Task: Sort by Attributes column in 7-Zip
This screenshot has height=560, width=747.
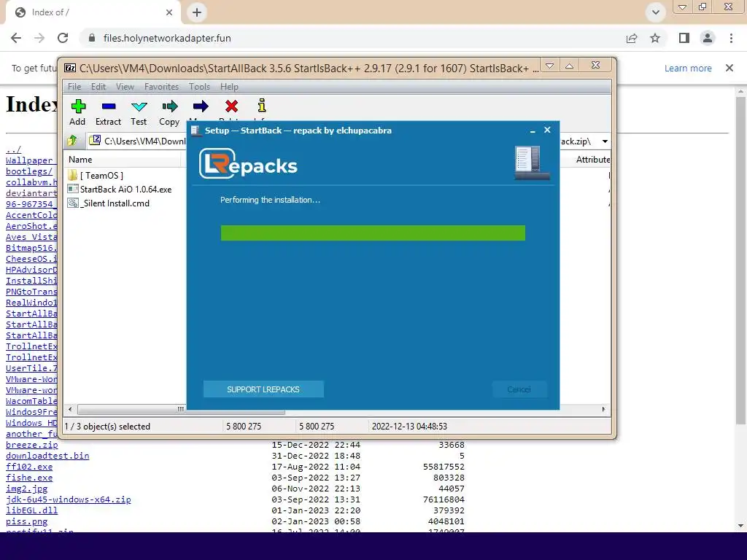Action: tap(592, 160)
